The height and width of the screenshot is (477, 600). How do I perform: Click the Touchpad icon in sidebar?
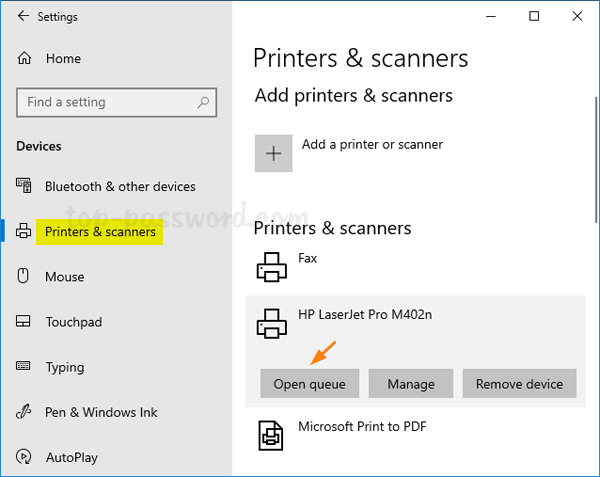(x=25, y=322)
